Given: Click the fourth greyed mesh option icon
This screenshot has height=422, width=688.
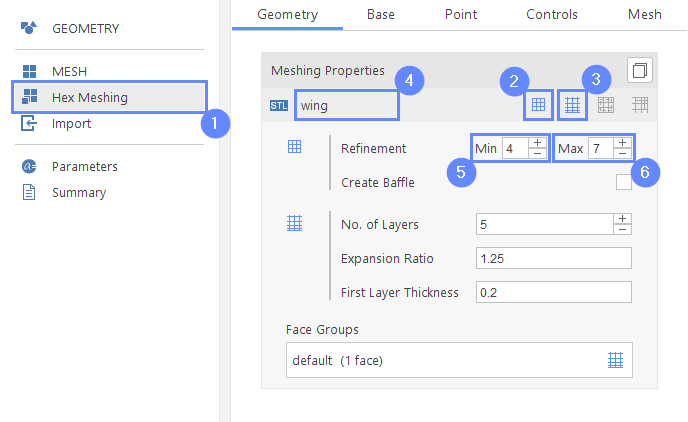Looking at the screenshot, I should (x=639, y=104).
